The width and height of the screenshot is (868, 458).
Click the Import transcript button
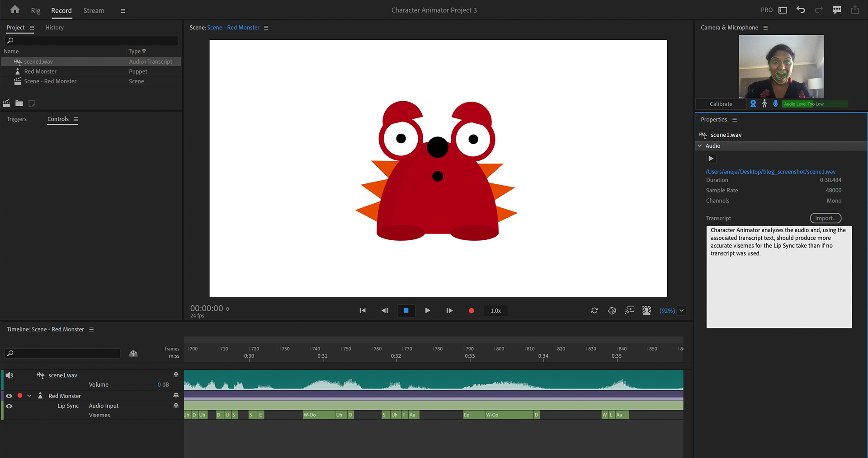click(825, 218)
